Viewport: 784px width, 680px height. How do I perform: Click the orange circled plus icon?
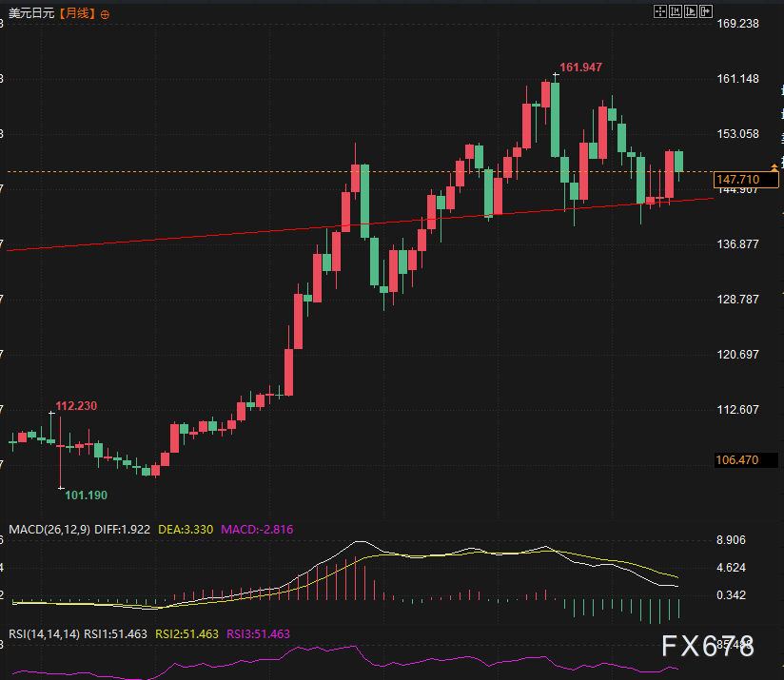(x=105, y=14)
